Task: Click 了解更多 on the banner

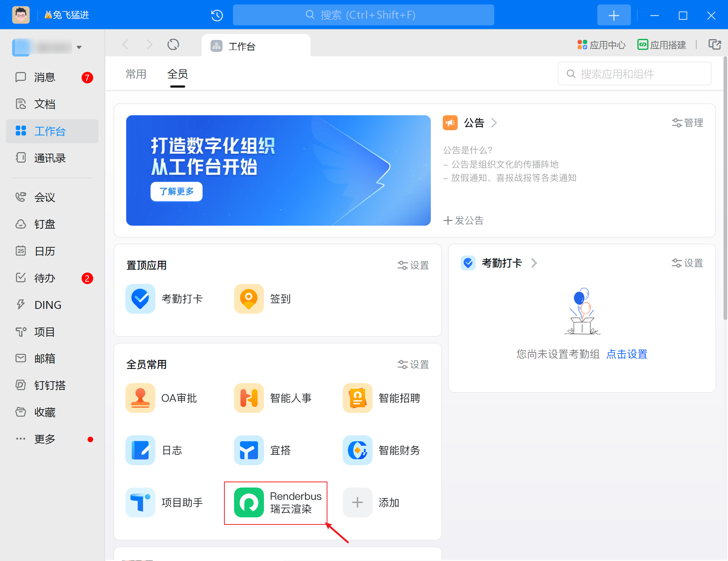Action: (x=177, y=191)
